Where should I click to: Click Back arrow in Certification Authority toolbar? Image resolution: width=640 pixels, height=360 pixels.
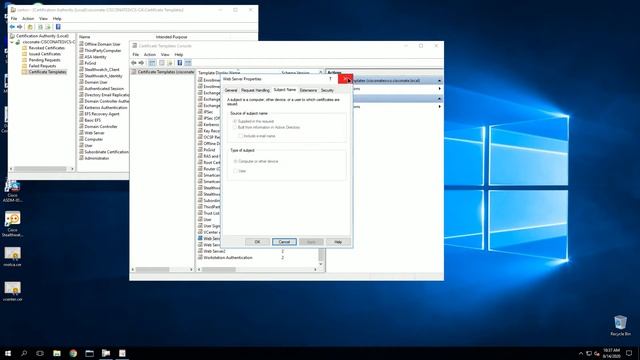[x=12, y=27]
